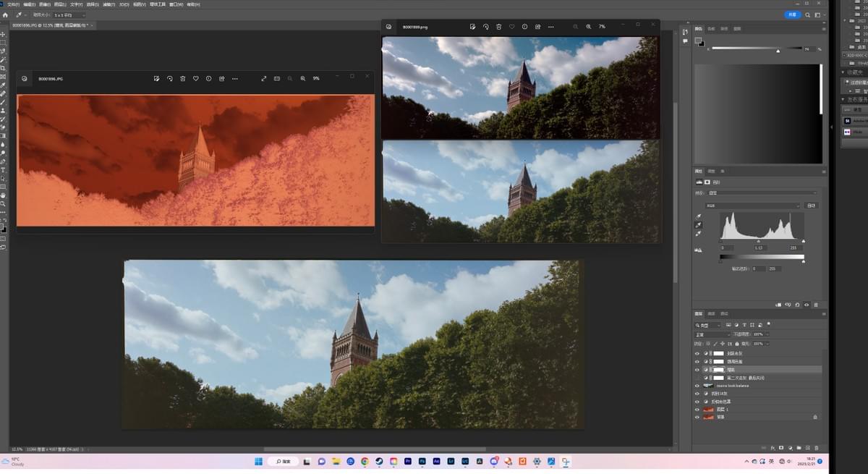Toggle visibility of the topmost adjustment layer
The width and height of the screenshot is (868, 474).
click(x=697, y=353)
